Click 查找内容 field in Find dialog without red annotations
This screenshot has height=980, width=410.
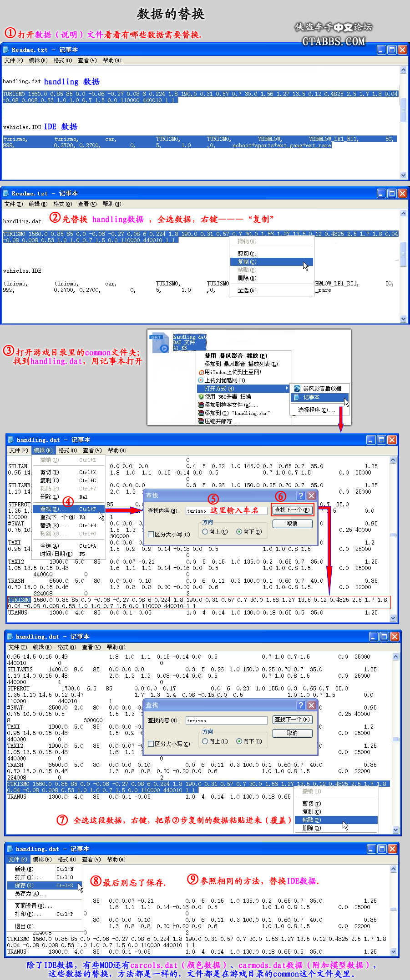(226, 720)
